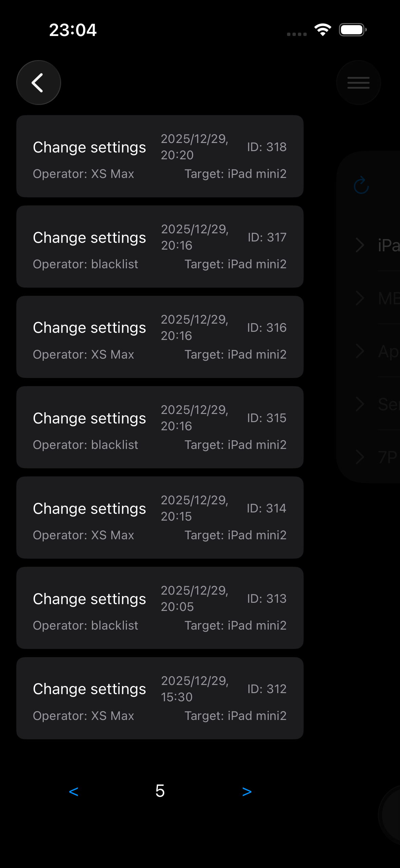Go to next page arrow
The height and width of the screenshot is (868, 400).
point(247,792)
